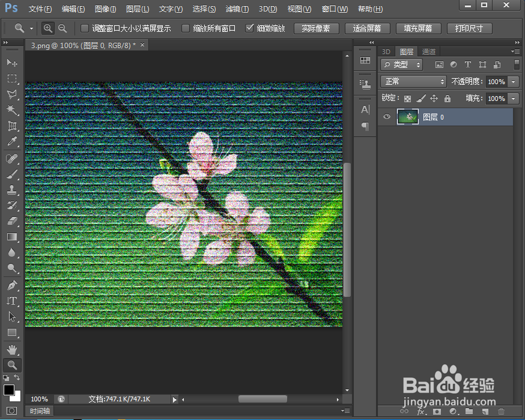Add a layer mask
The image size is (525, 420).
click(x=437, y=412)
